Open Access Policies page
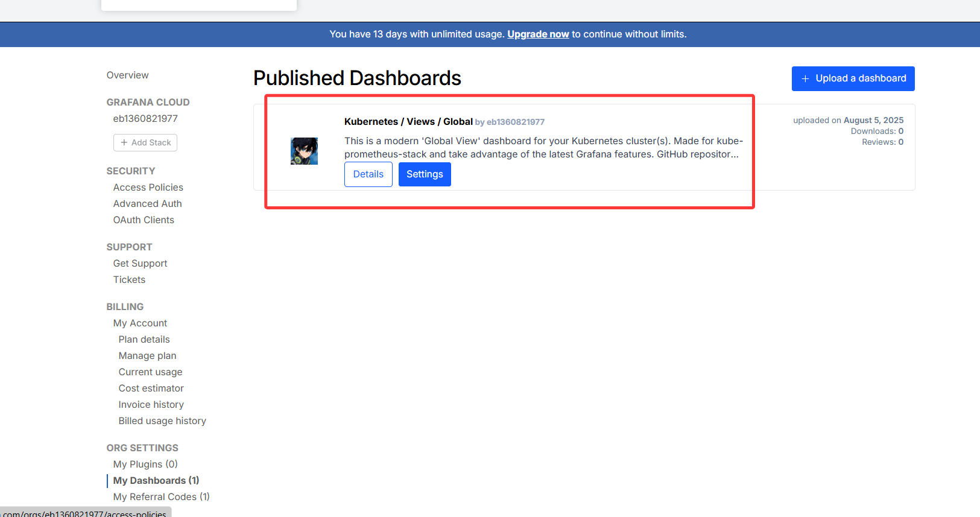This screenshot has height=517, width=980. pos(148,188)
